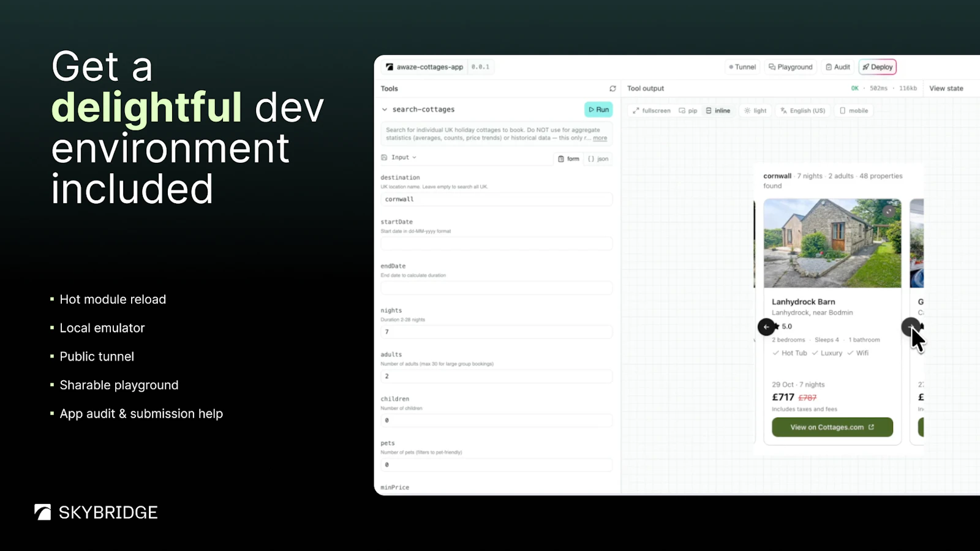Click the carousel previous arrow button

tap(766, 327)
